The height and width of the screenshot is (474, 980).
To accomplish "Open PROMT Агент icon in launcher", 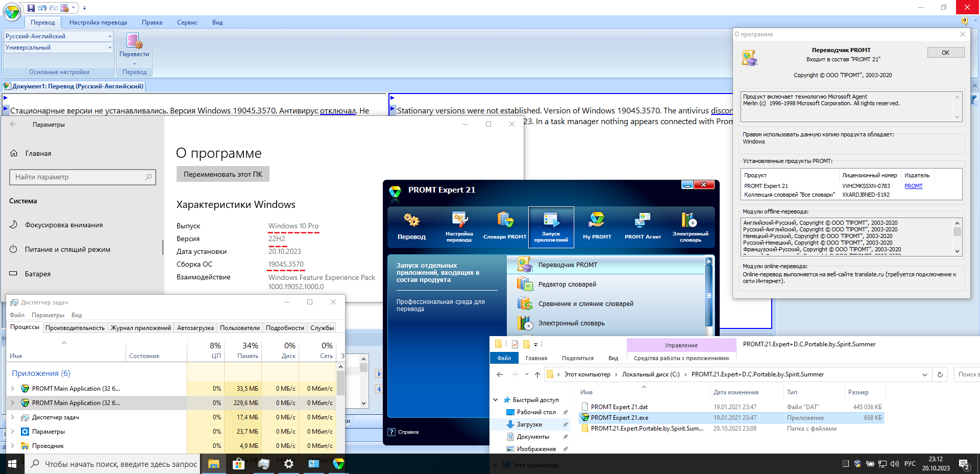I will tap(643, 227).
